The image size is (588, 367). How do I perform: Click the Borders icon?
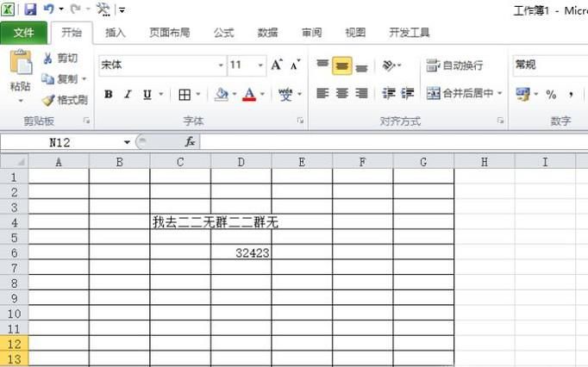pyautogui.click(x=185, y=95)
